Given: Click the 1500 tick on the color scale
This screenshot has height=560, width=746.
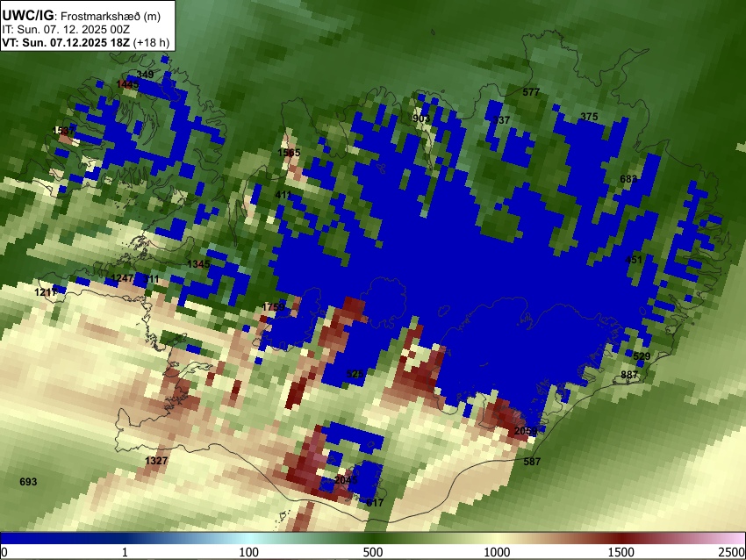Looking at the screenshot, I should point(620,552).
